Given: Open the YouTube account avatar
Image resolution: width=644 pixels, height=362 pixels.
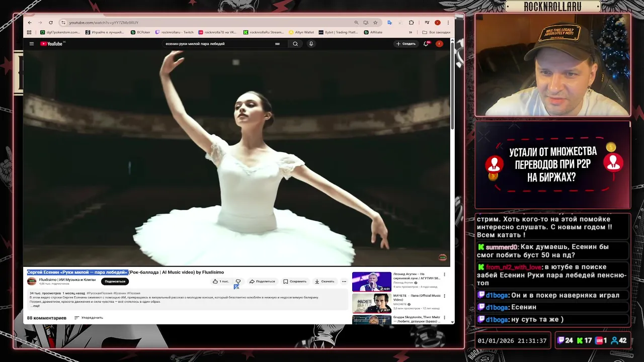Looking at the screenshot, I should tap(439, 44).
